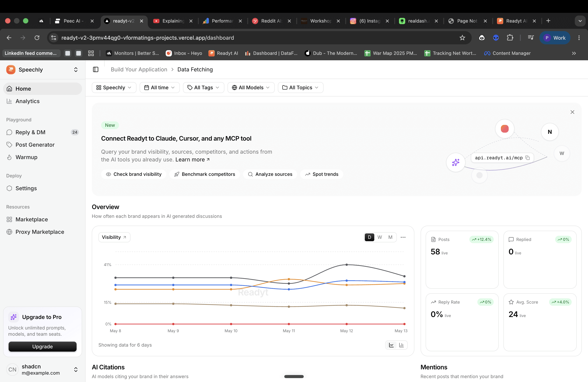Open the Inbox - Heyo bookmark
588x382 pixels.
(x=184, y=53)
